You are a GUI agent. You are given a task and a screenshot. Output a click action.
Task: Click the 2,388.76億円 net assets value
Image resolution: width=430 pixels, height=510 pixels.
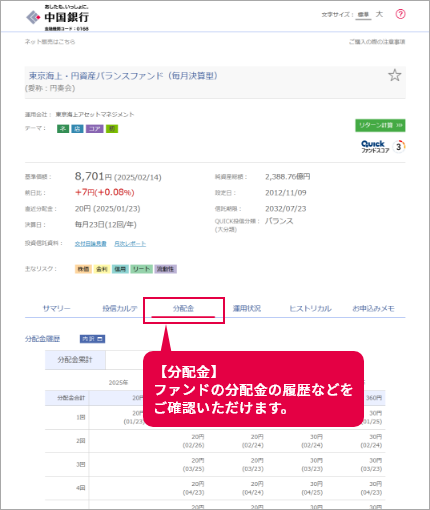[x=288, y=177]
